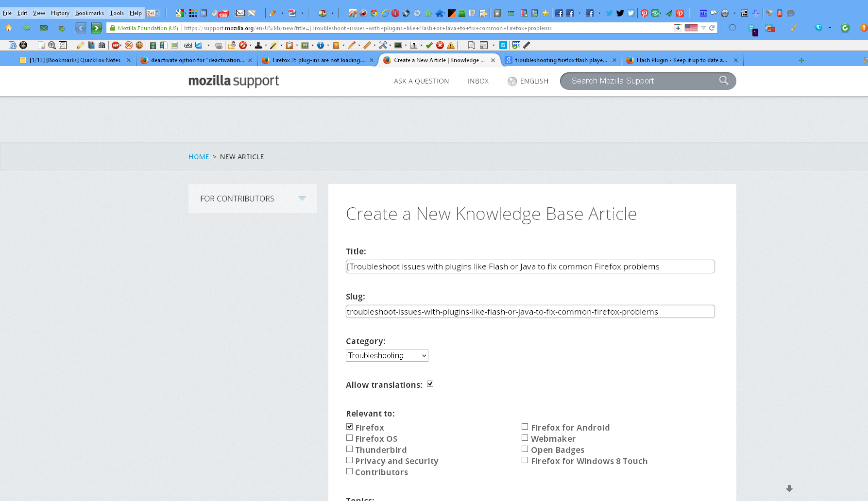Screen dimensions: 868x501
Task: Open dropdown arrow beside the teal fish icon
Action: pos(830,28)
